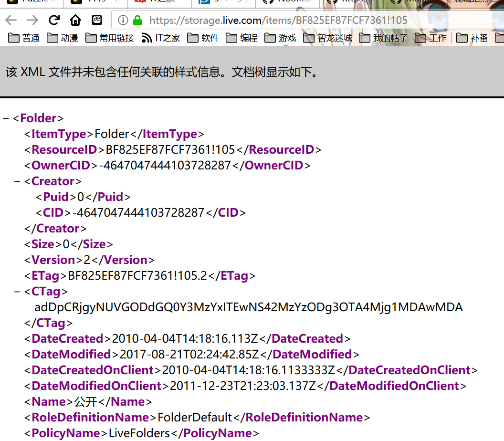Collapse the CTag XML element

point(18,291)
